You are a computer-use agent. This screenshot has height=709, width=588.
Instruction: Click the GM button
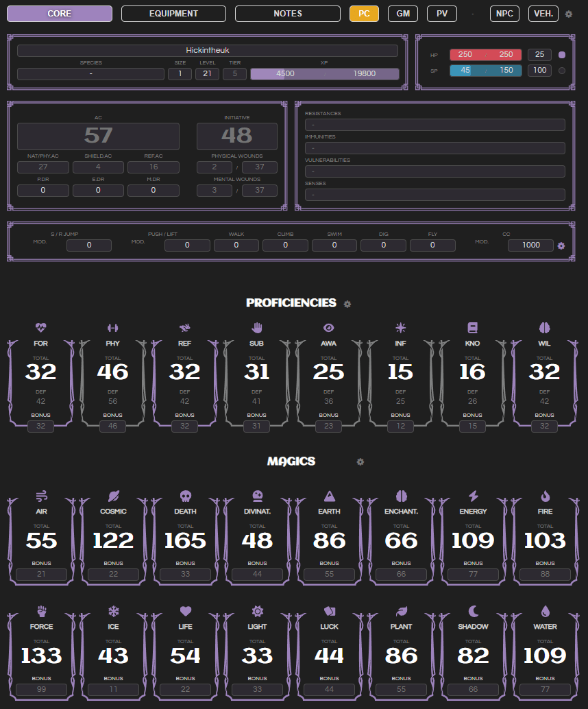click(x=403, y=13)
